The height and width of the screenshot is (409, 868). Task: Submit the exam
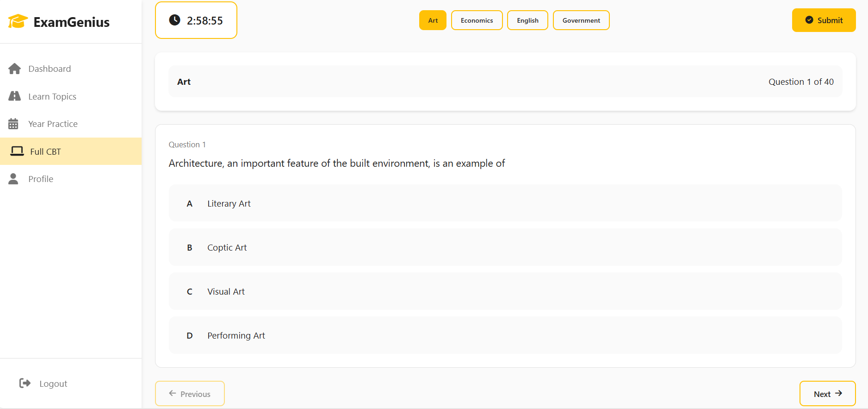point(824,20)
